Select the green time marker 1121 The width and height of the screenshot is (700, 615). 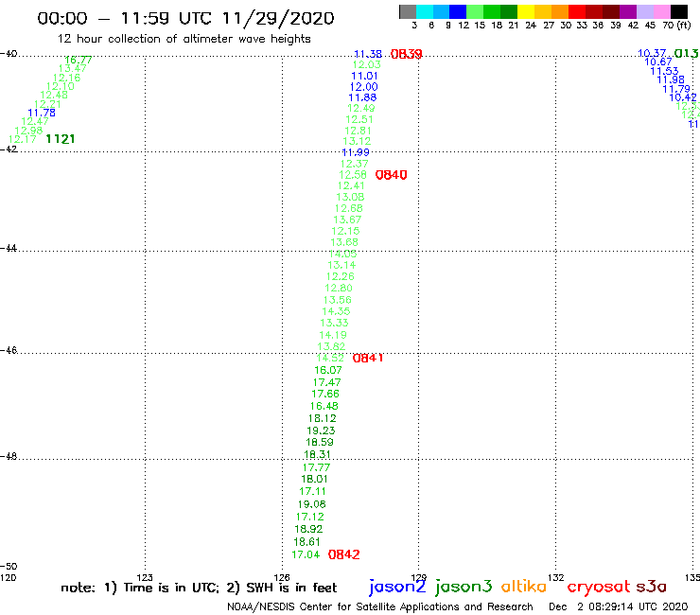pos(61,139)
